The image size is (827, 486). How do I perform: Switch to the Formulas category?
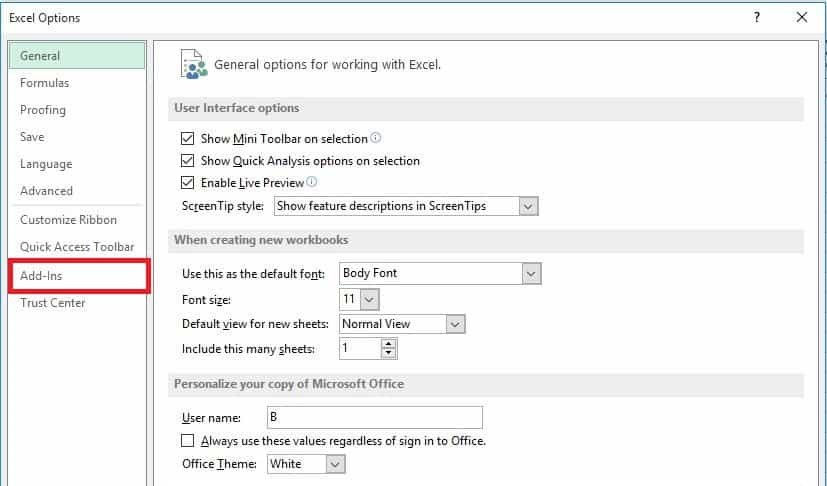tap(45, 83)
